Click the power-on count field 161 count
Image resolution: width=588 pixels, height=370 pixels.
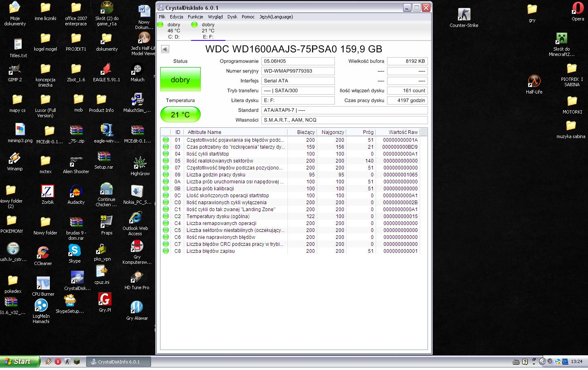(407, 91)
